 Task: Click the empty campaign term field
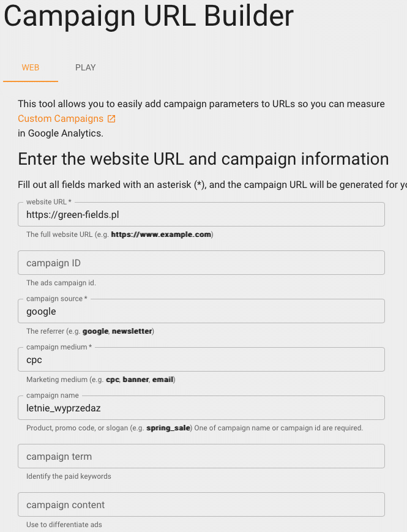point(201,457)
